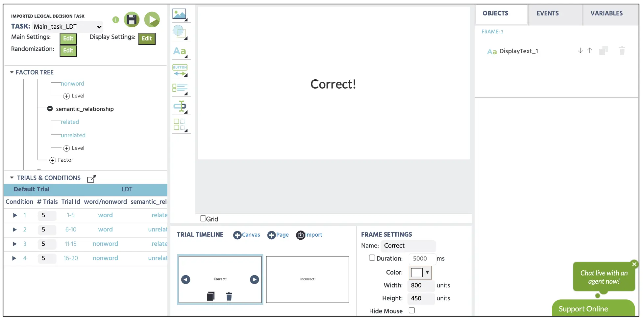Select the unrelated level in tree
Screen dimensions: 644x320
click(73, 135)
